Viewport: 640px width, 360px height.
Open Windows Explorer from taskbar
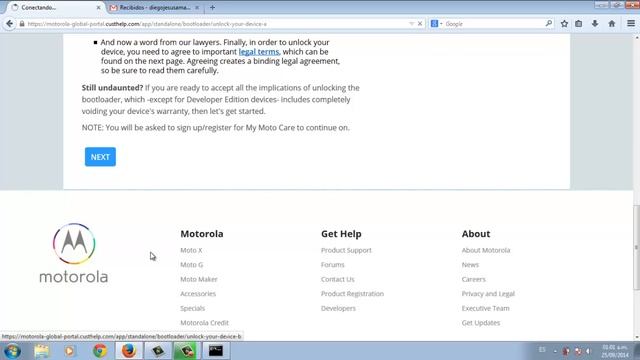pyautogui.click(x=42, y=351)
